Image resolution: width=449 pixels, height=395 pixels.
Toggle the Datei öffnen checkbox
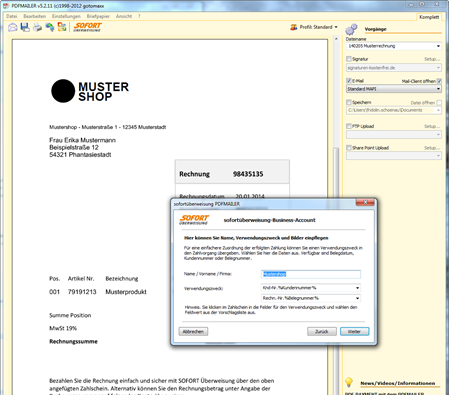[x=439, y=103]
